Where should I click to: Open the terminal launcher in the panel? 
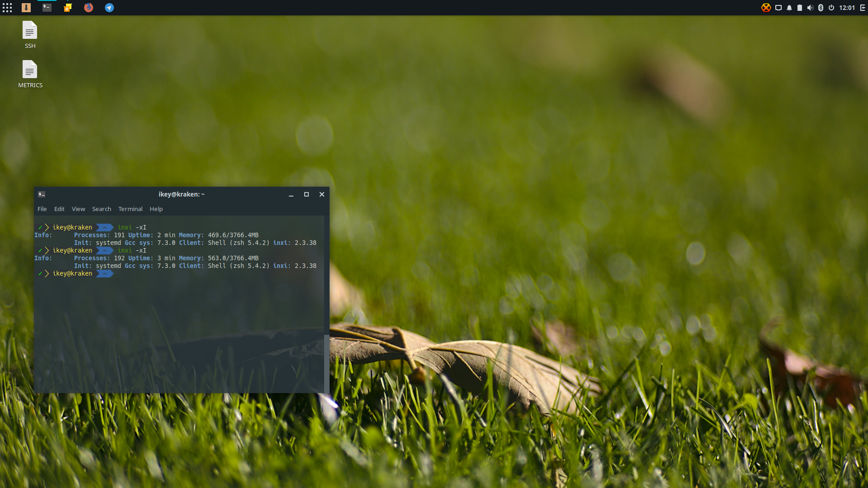pyautogui.click(x=47, y=8)
